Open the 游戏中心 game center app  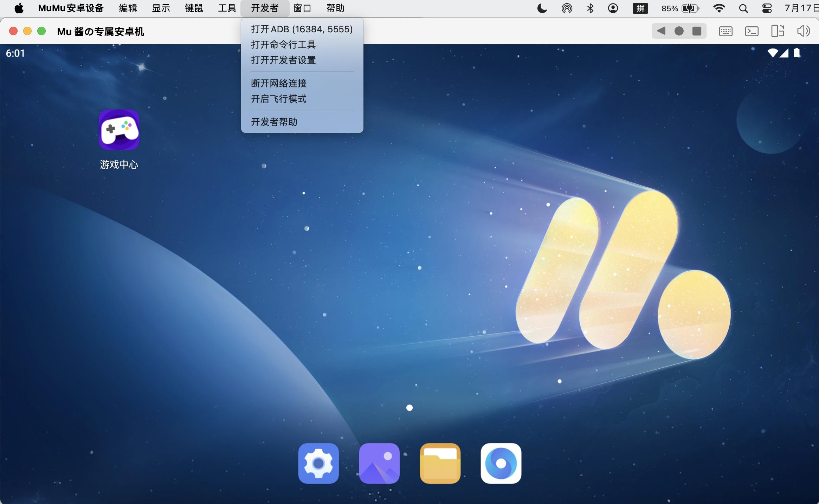click(119, 130)
